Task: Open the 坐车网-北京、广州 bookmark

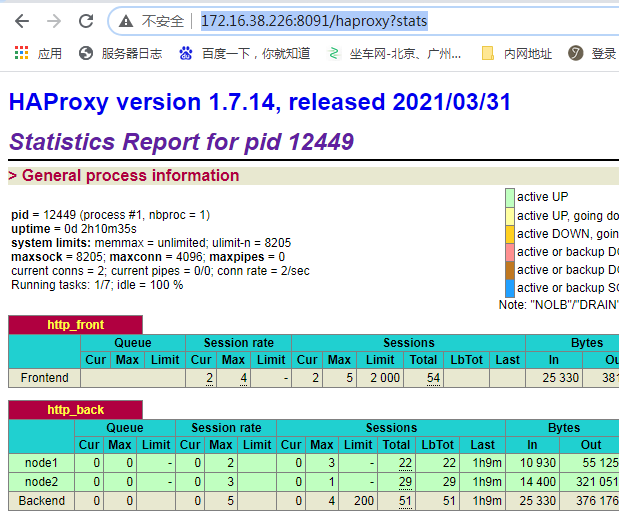Action: pos(394,53)
